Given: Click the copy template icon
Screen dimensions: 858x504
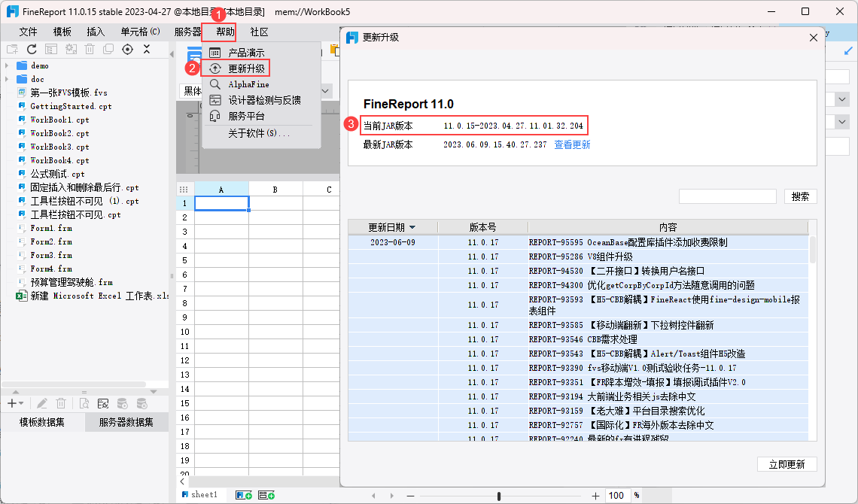Looking at the screenshot, I should coord(108,49).
